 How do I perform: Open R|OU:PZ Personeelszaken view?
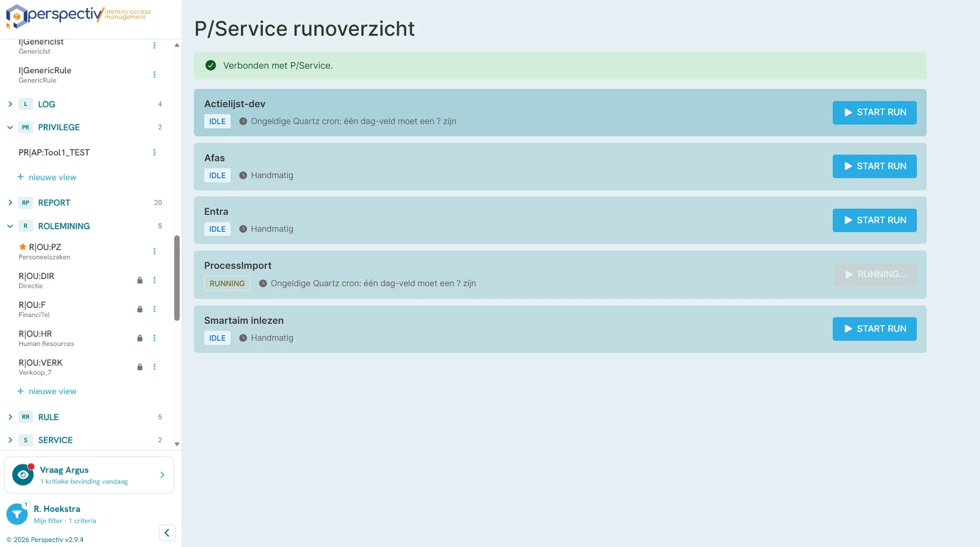pyautogui.click(x=45, y=251)
